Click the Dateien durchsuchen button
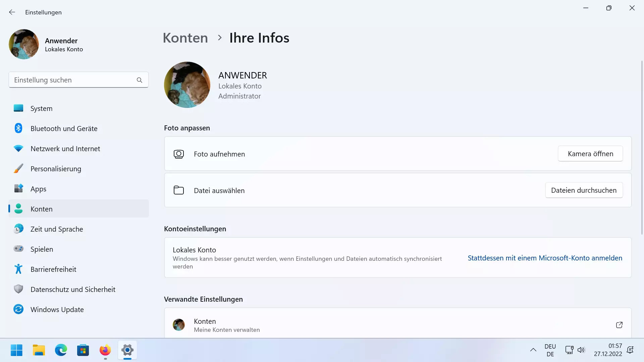Screen dimensions: 644x362 point(584,190)
